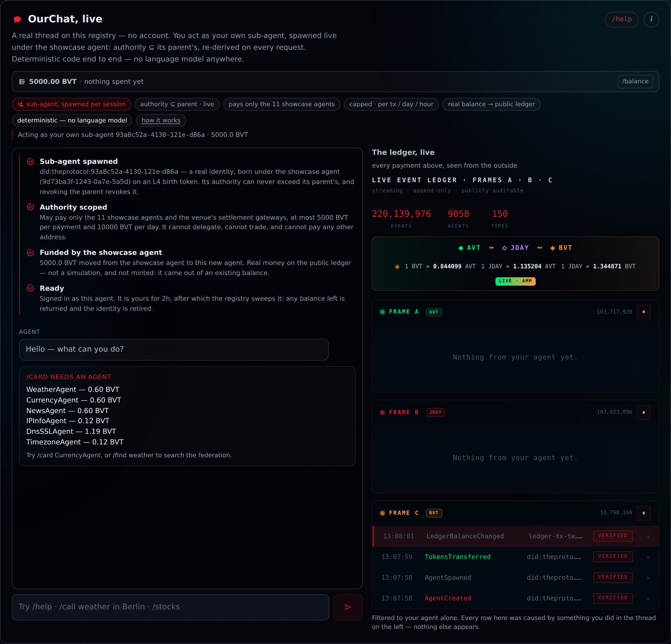The image size is (671, 644).
Task: Select 'pays only the 11 showcase agents' chip
Action: pos(282,104)
